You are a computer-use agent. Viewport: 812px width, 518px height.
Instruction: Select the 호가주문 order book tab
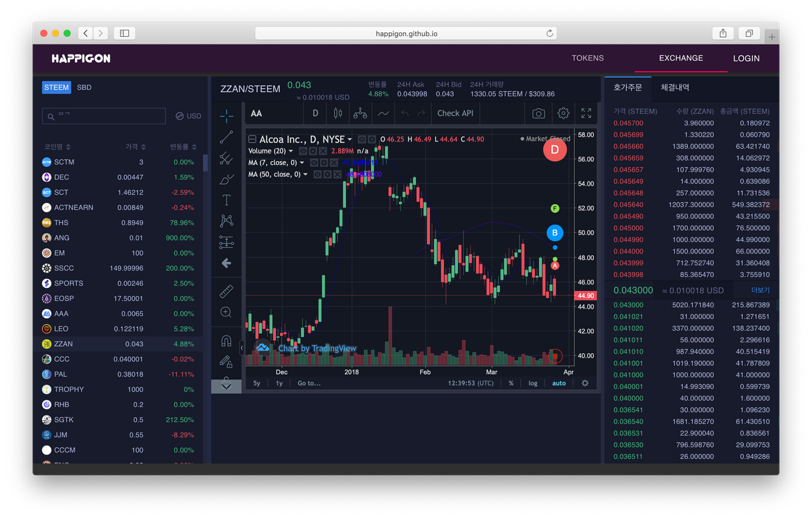[627, 87]
